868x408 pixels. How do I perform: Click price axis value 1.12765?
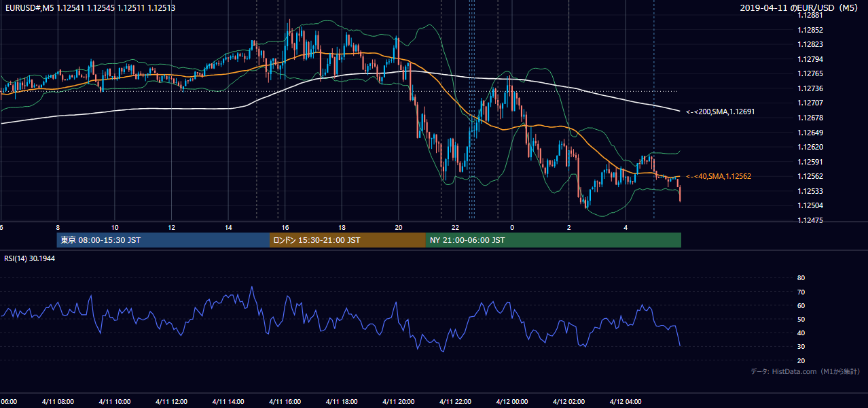[811, 73]
